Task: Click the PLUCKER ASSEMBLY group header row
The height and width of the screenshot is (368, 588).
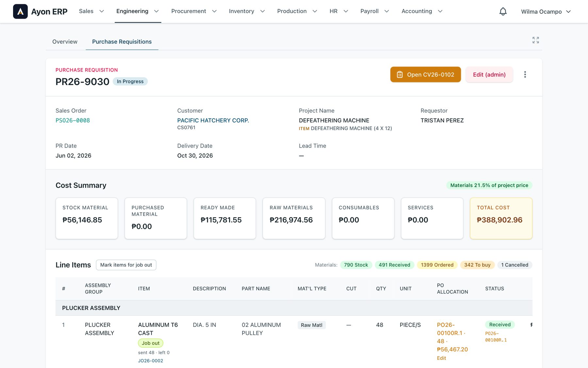Action: [294, 308]
